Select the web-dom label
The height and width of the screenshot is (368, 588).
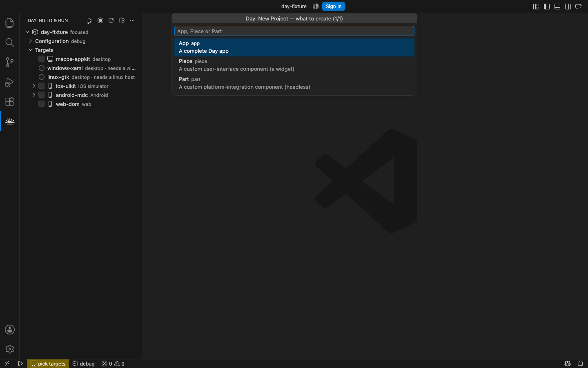[68, 104]
